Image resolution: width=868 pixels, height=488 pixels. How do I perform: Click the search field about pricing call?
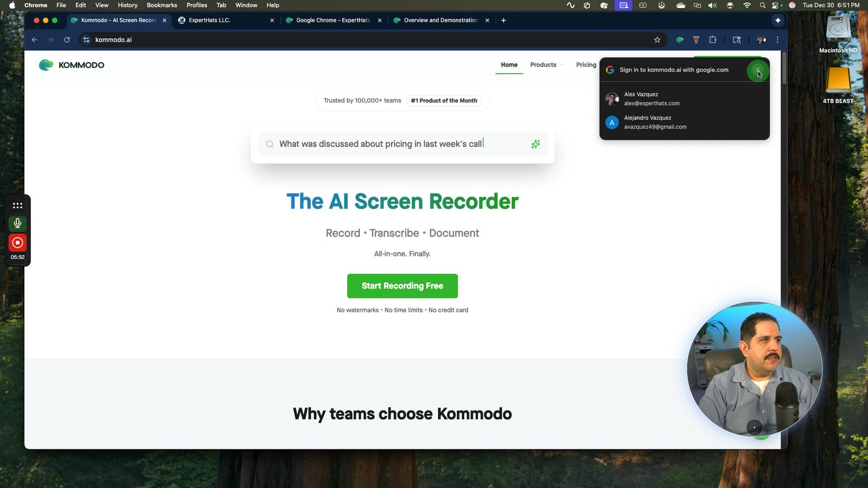click(403, 144)
